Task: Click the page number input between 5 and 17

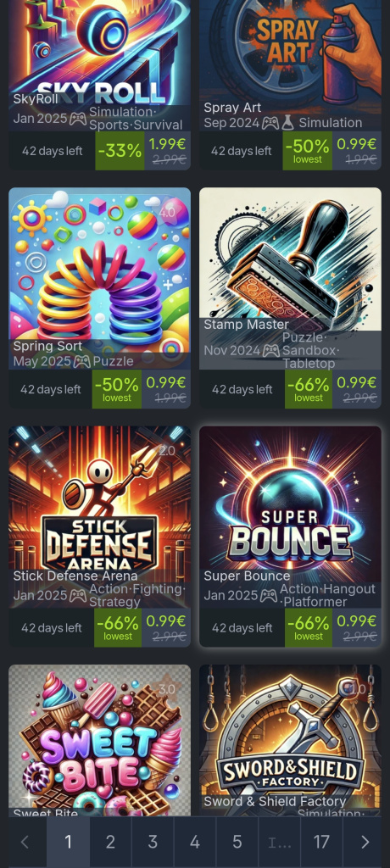Action: click(x=279, y=842)
